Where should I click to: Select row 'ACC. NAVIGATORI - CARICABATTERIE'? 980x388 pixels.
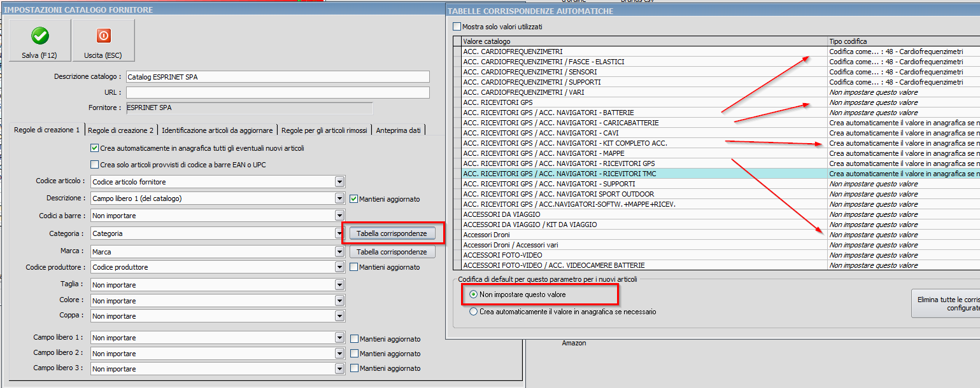(716, 123)
